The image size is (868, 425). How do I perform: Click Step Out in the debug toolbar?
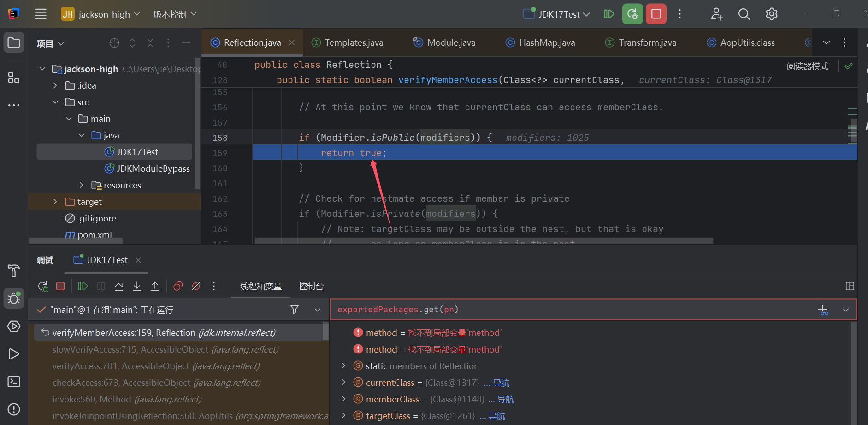point(155,286)
